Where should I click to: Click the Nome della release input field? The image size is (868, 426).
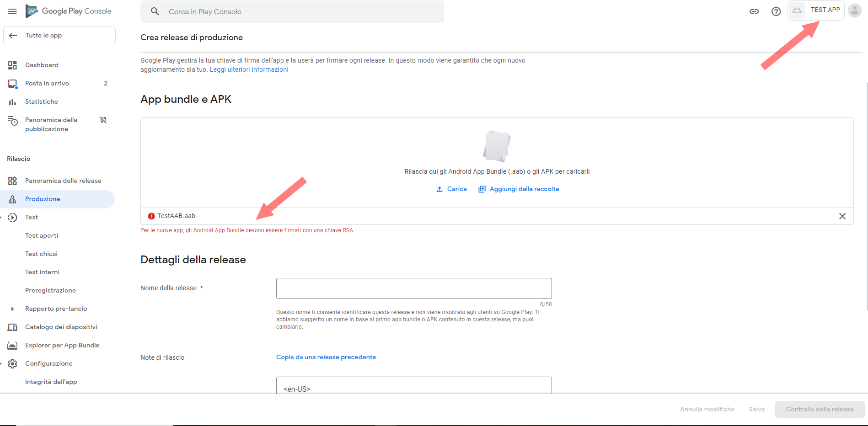tap(414, 288)
